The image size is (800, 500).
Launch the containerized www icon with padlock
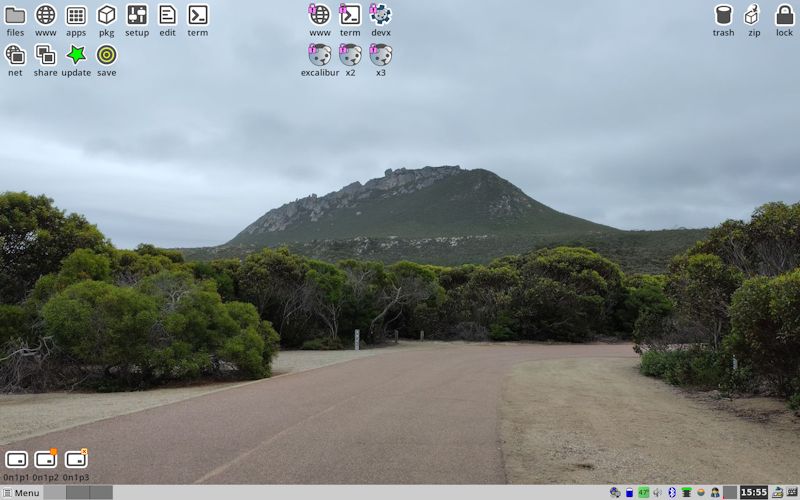tap(319, 20)
